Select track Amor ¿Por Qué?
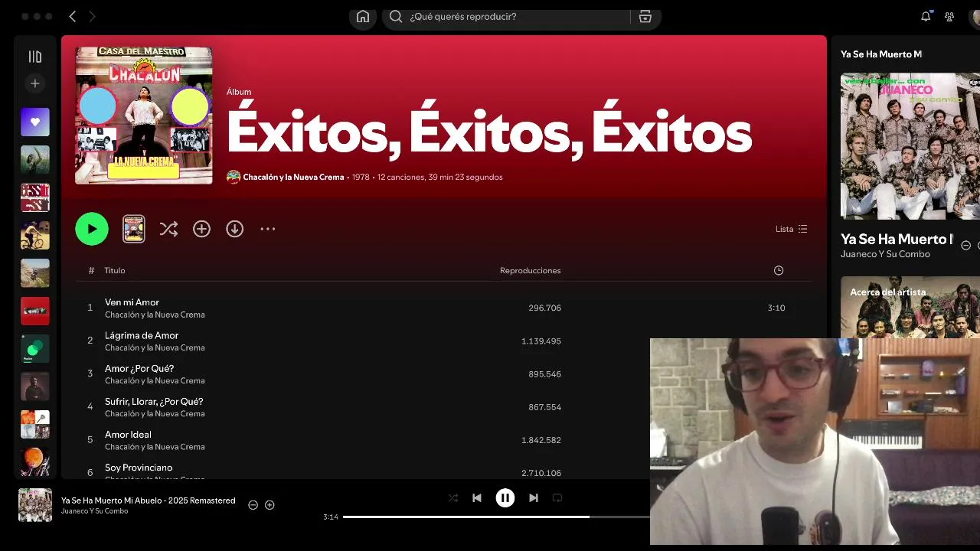Viewport: 980px width, 551px height. (139, 368)
